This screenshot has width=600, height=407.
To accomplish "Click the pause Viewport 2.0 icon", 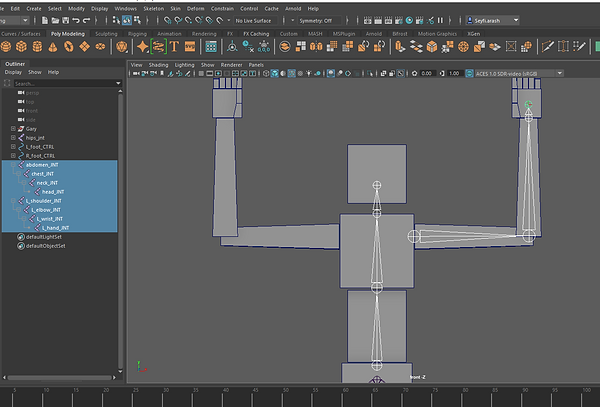I will click(x=440, y=20).
